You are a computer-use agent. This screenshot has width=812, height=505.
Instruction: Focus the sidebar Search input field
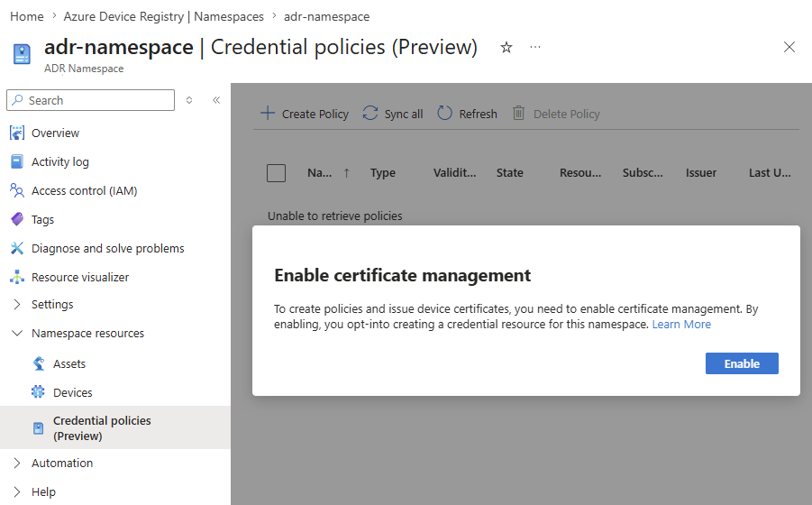point(91,100)
